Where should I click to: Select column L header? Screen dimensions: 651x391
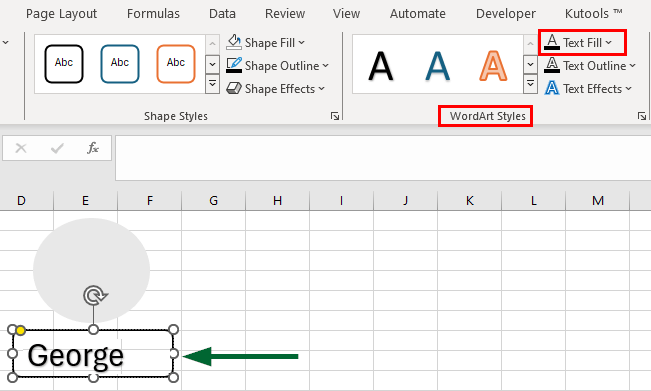coord(534,201)
